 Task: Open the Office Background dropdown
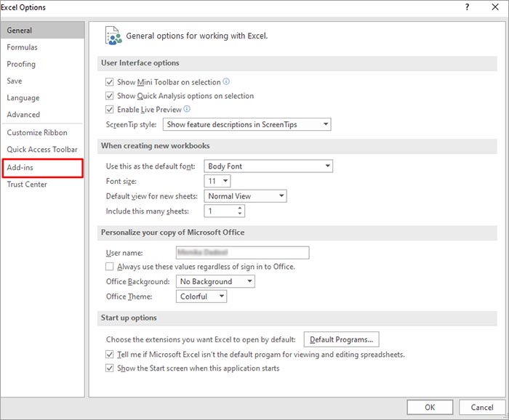click(x=215, y=281)
